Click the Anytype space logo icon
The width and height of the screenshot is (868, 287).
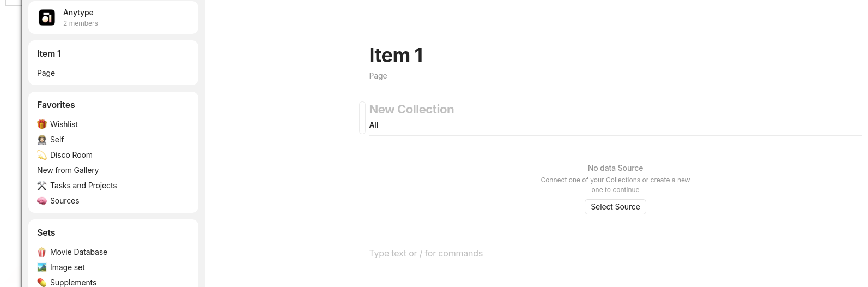47,17
